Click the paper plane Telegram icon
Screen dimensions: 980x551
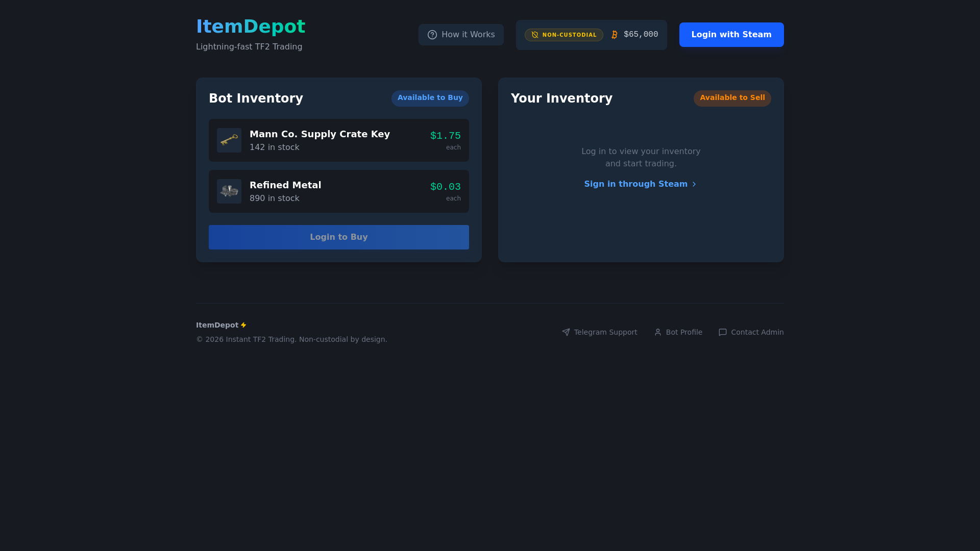click(566, 332)
